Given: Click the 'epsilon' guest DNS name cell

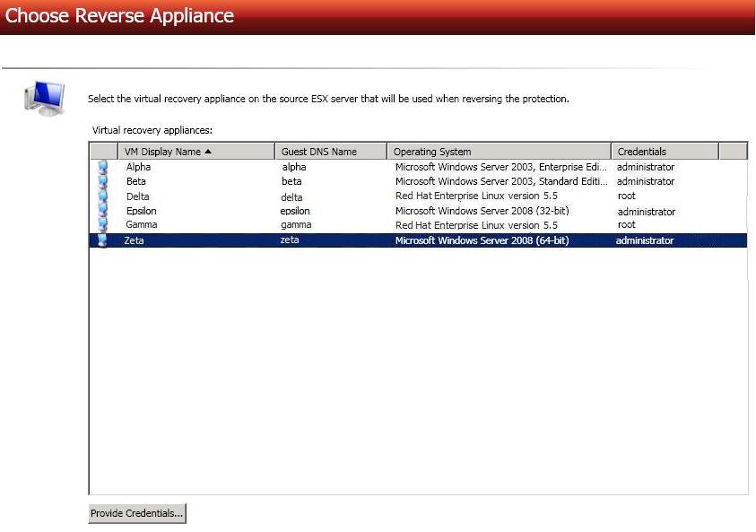Looking at the screenshot, I should [x=295, y=211].
